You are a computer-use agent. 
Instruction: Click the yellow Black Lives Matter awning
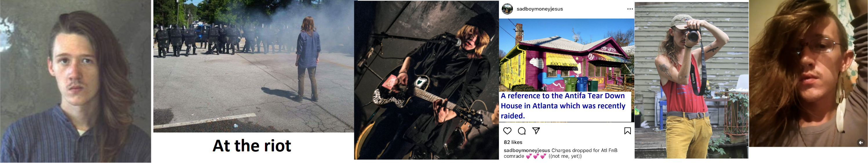561,59
